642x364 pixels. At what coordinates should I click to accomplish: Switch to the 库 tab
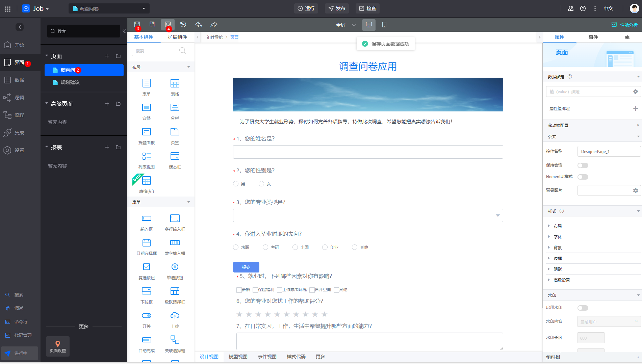point(627,37)
